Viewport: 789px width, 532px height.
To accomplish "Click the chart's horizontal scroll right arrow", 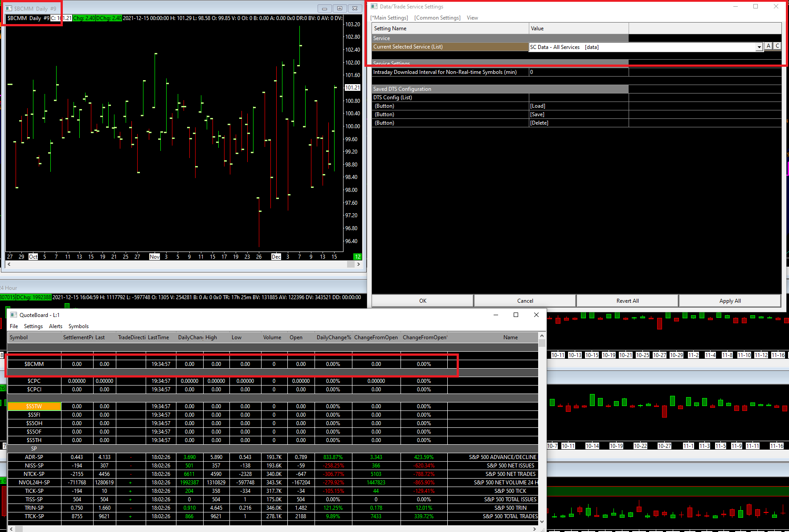I will 359,264.
